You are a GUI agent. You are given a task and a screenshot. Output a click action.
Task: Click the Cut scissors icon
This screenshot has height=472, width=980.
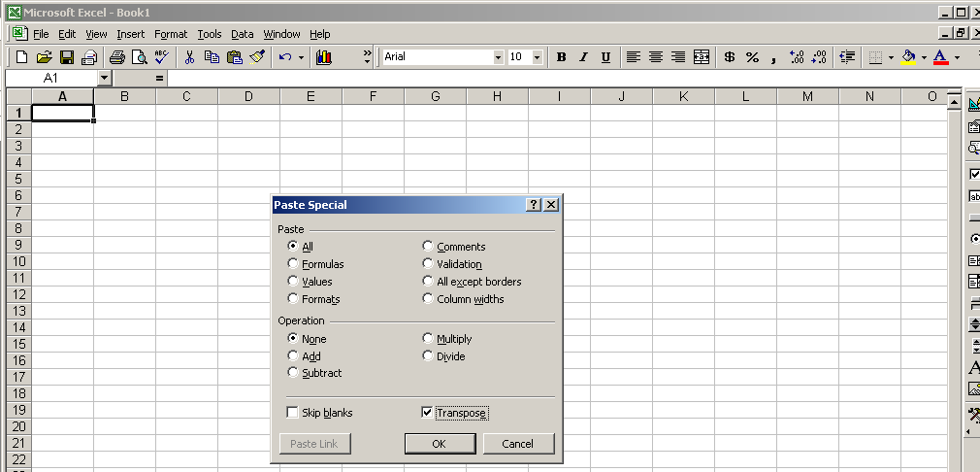point(190,57)
